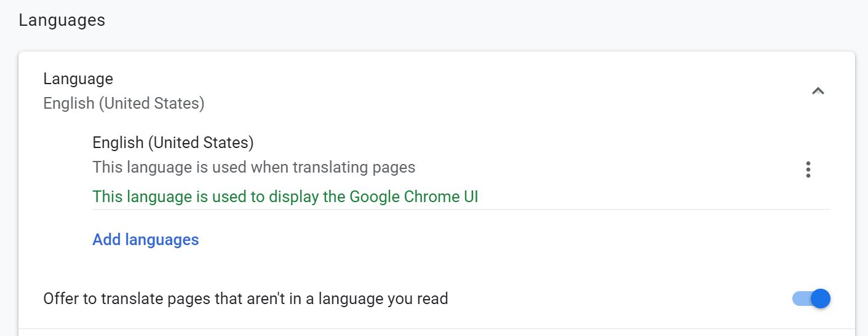Click light-blue track of the translate toggle
Viewport: 868px width, 336px height.
pos(800,299)
